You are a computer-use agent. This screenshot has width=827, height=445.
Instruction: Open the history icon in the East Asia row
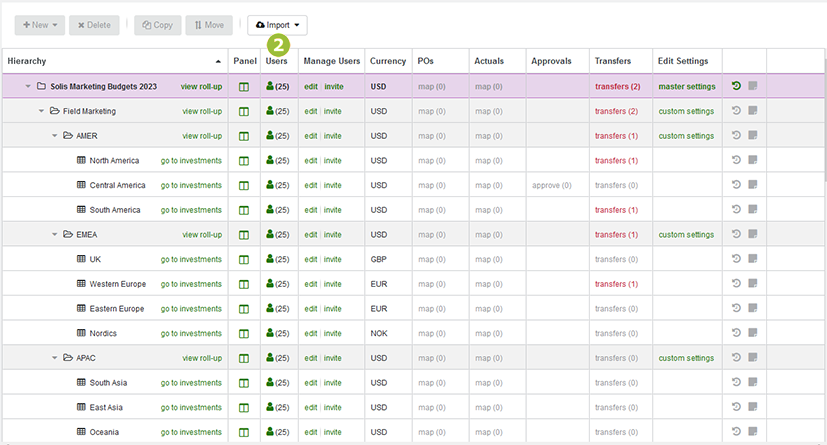pos(736,407)
